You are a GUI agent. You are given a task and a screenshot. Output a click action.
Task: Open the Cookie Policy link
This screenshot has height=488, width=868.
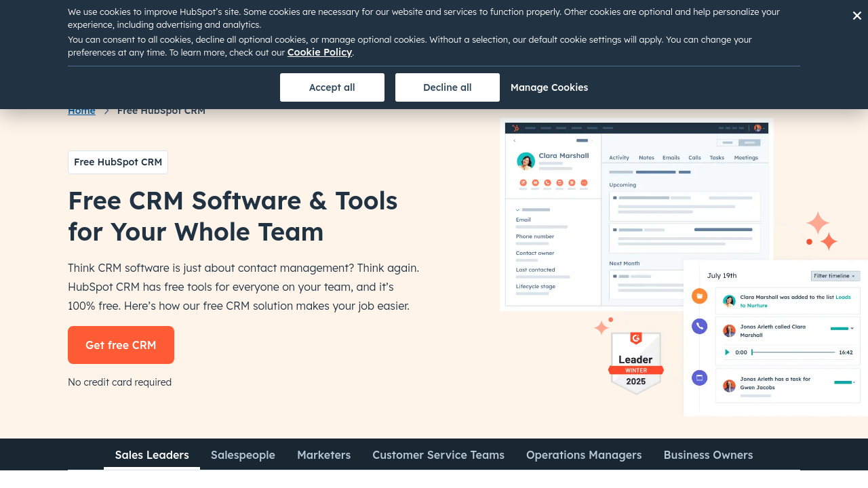(319, 52)
